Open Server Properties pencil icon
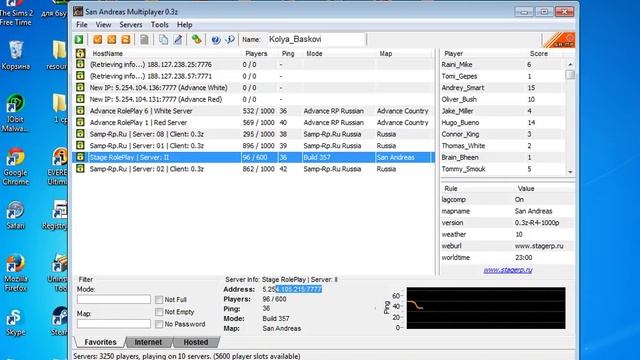640x360 pixels. coord(178,40)
